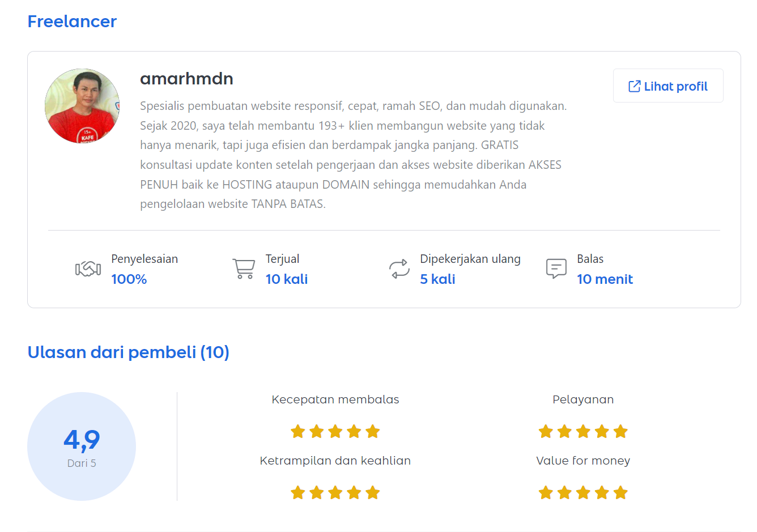Click the Ketrampilan dan keahlian star rating

point(335,493)
